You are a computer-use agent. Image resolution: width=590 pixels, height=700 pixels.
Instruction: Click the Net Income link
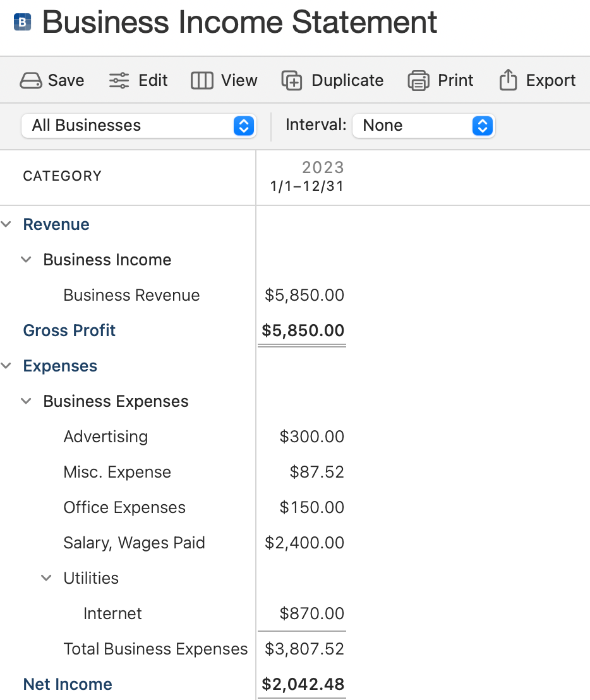pos(68,684)
